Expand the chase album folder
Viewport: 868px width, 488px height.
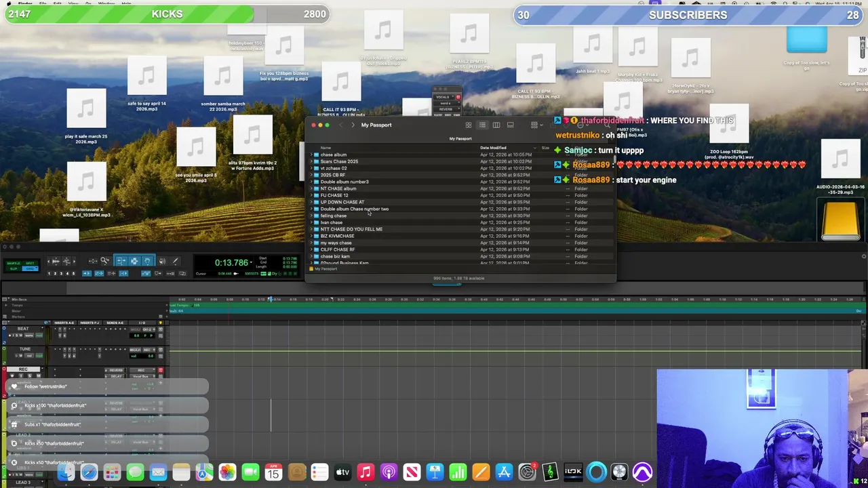[x=311, y=155]
